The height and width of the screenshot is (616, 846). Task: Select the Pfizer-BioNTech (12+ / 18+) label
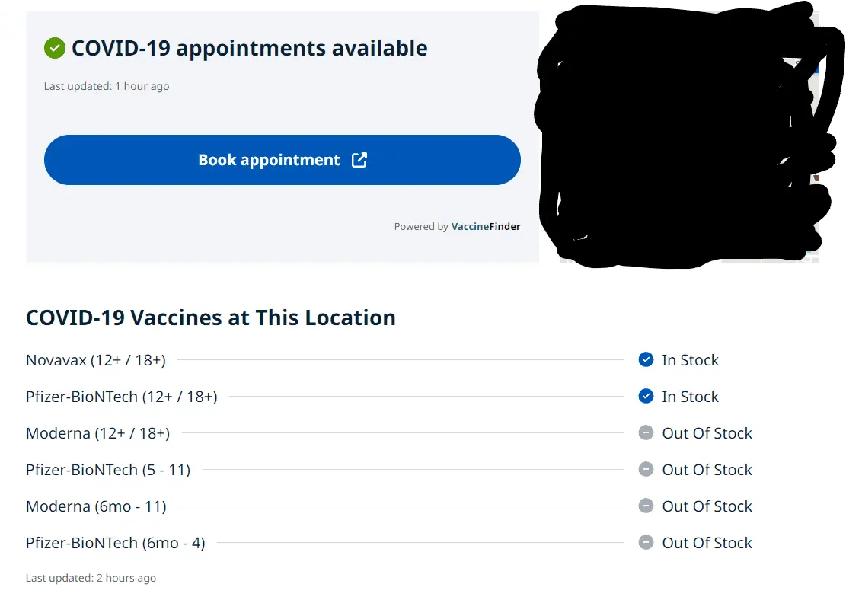point(122,397)
